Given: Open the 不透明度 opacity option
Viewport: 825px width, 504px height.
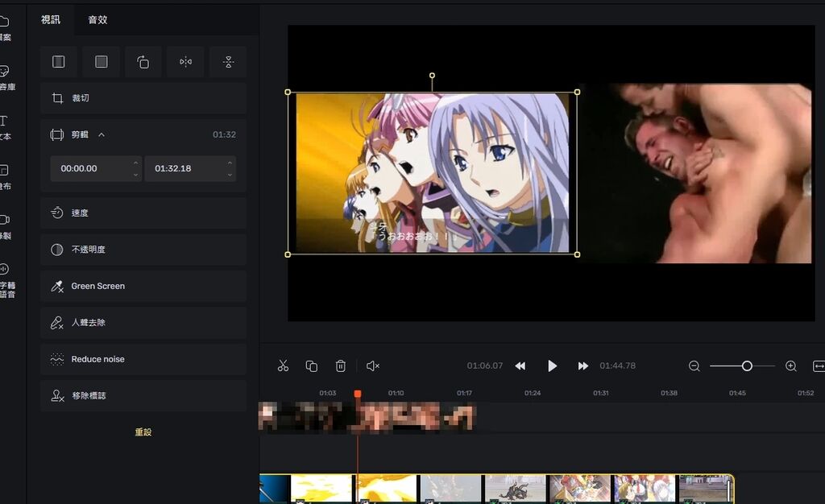Looking at the screenshot, I should click(143, 250).
